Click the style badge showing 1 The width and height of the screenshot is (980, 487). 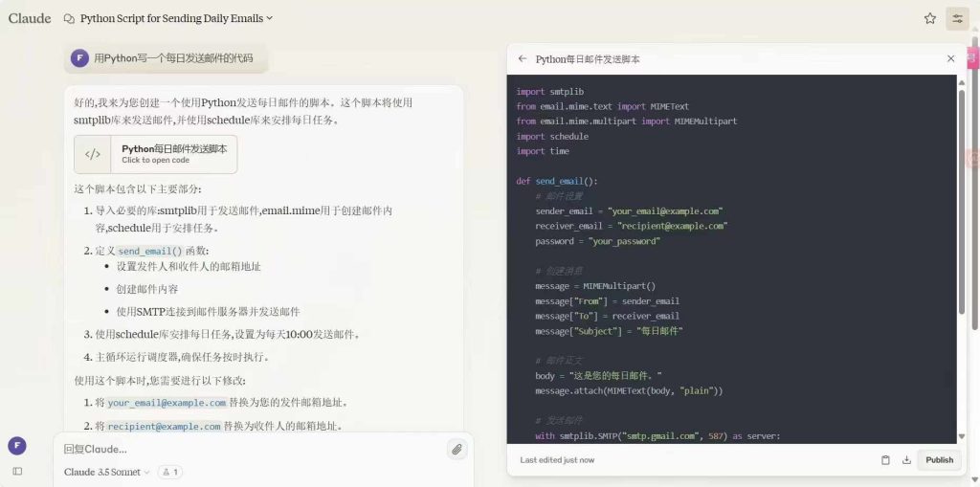(169, 472)
